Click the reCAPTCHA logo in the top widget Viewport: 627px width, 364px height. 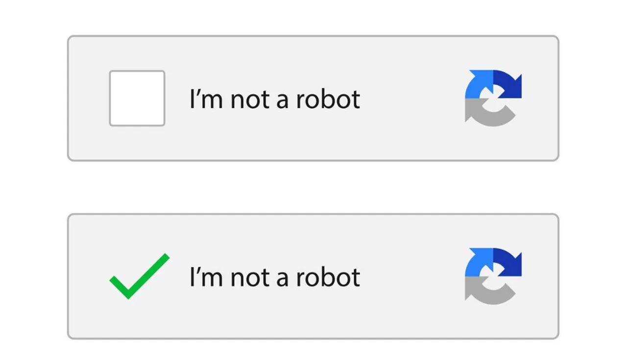pos(492,97)
